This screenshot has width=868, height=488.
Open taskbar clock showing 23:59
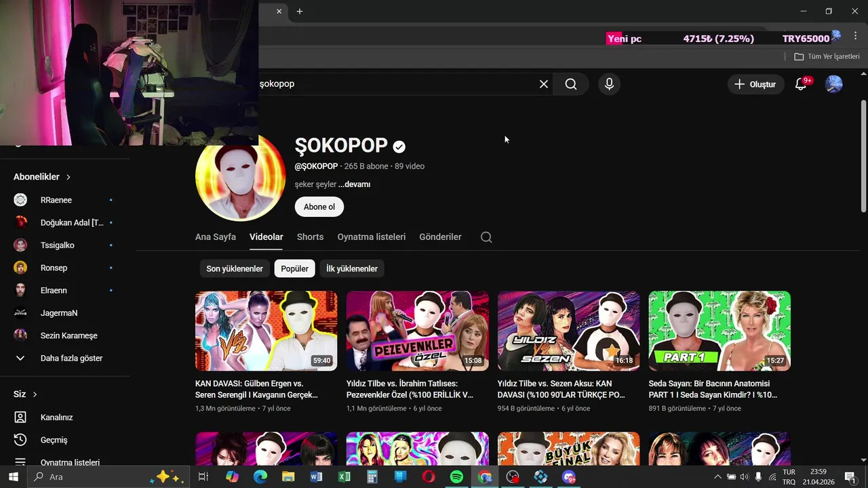click(818, 477)
